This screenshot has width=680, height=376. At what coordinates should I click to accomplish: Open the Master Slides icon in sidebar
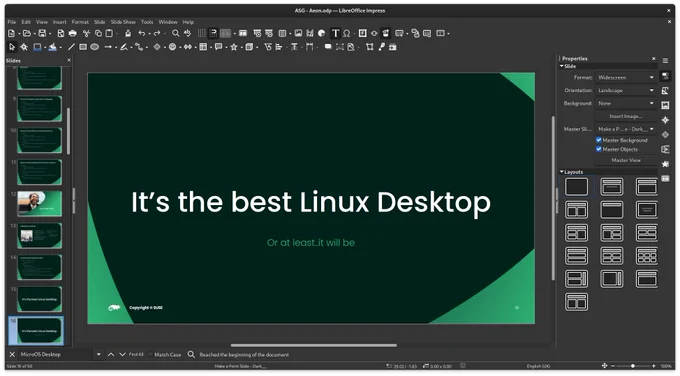click(x=665, y=179)
